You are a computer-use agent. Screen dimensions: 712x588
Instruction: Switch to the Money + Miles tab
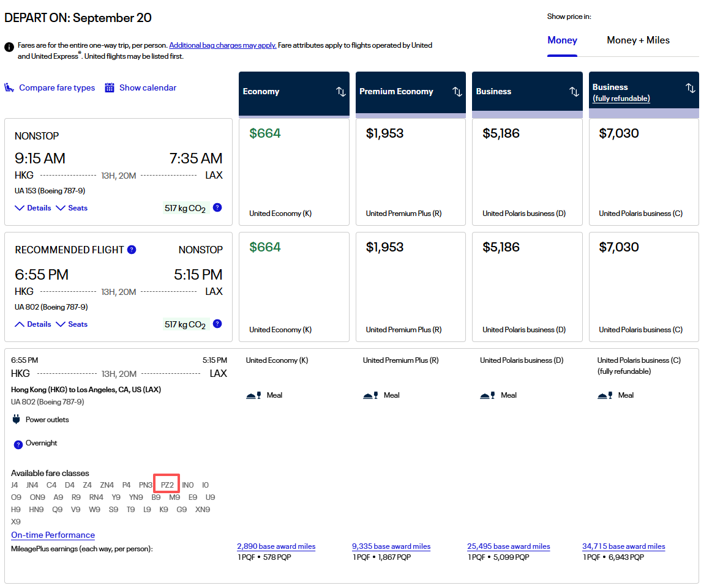click(638, 40)
